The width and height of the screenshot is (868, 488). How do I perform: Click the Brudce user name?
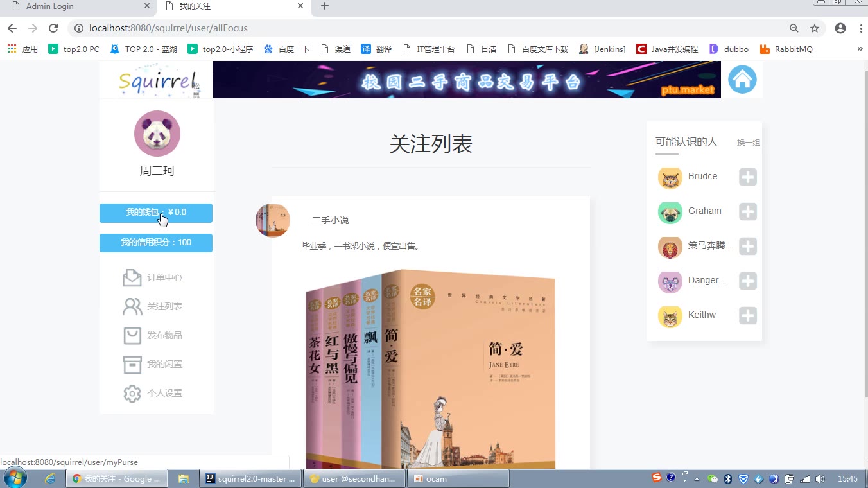702,176
